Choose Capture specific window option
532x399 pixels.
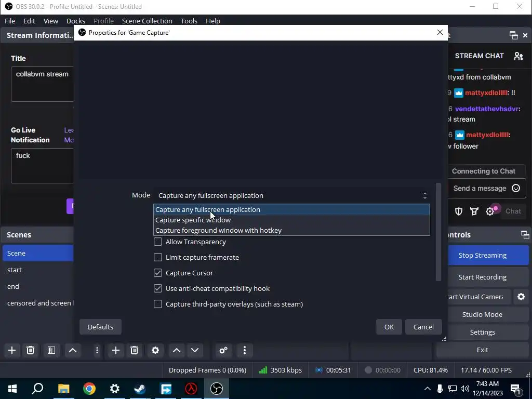(x=292, y=220)
